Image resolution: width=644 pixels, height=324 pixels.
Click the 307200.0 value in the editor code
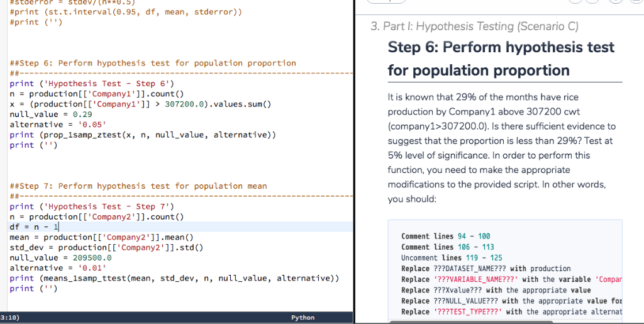(184, 104)
